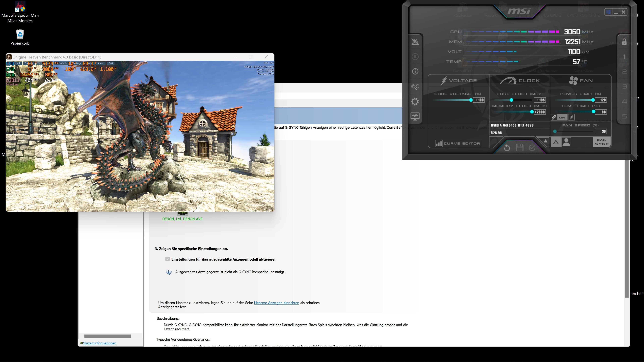This screenshot has width=644, height=362.
Task: Click the VOLT '1100' mV readout
Action: click(x=574, y=51)
